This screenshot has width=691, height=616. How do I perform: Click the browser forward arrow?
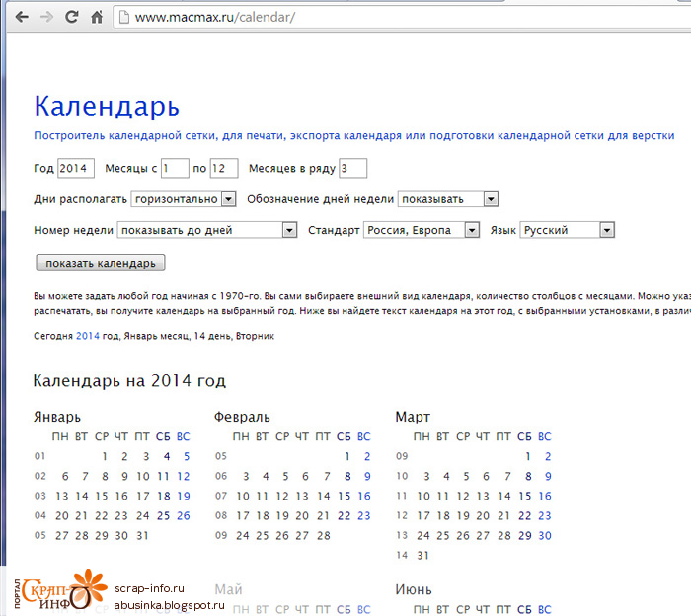click(46, 17)
